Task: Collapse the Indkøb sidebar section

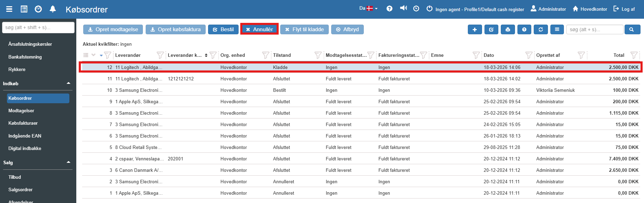Action: (68, 83)
